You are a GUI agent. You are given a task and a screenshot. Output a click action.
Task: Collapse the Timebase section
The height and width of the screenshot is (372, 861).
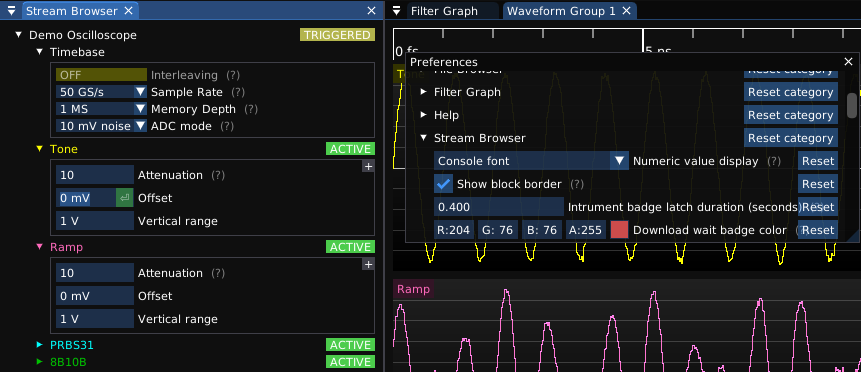click(39, 52)
